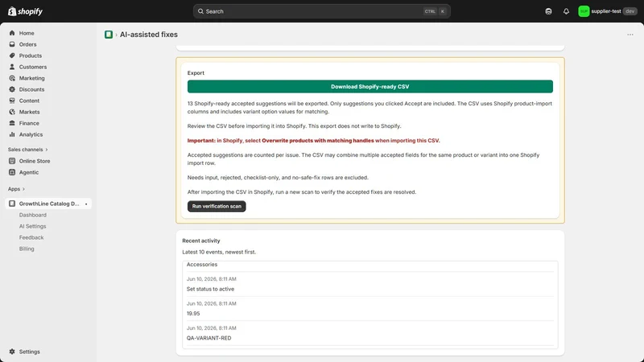Expand the Apps section
The height and width of the screenshot is (362, 644).
tap(16, 189)
